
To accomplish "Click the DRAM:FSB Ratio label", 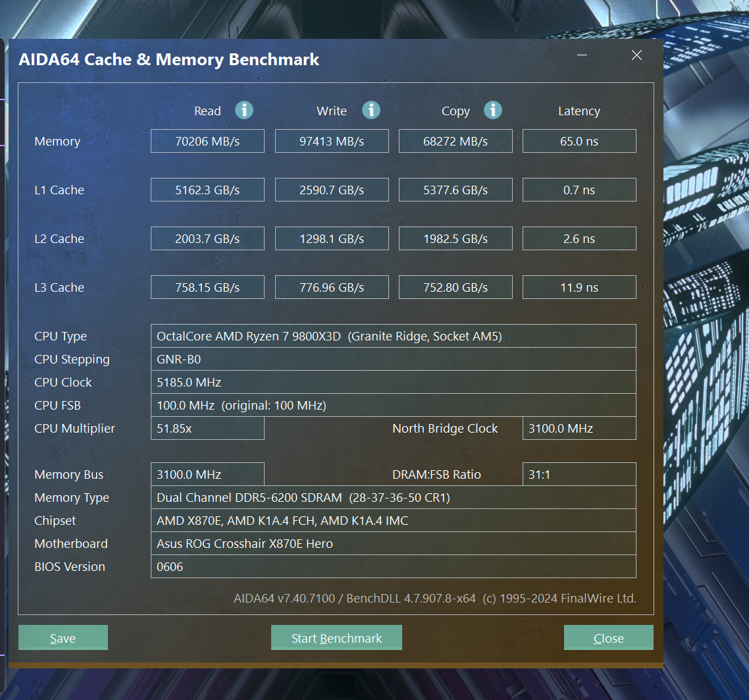I will click(436, 475).
